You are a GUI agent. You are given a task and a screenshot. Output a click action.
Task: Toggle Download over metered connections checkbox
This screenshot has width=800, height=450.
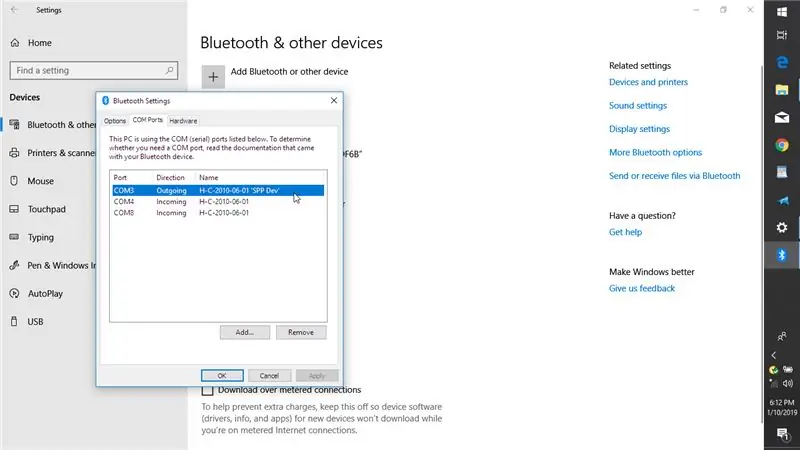point(207,390)
